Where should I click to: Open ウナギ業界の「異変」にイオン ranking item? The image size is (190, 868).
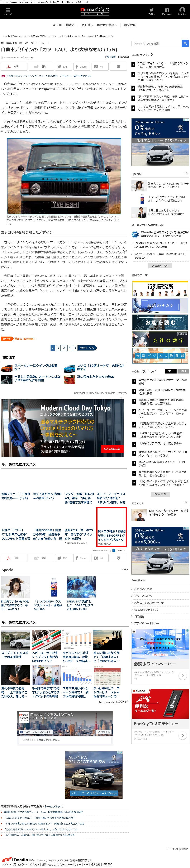coord(163,108)
